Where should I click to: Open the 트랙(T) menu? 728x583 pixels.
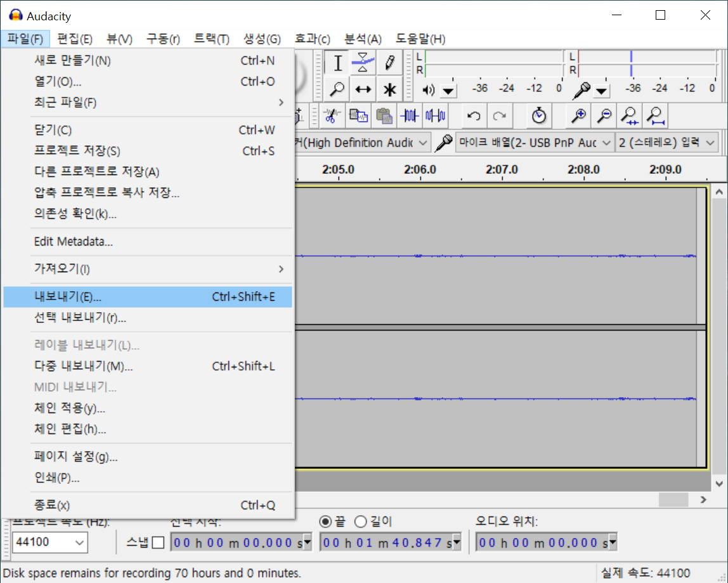click(212, 39)
